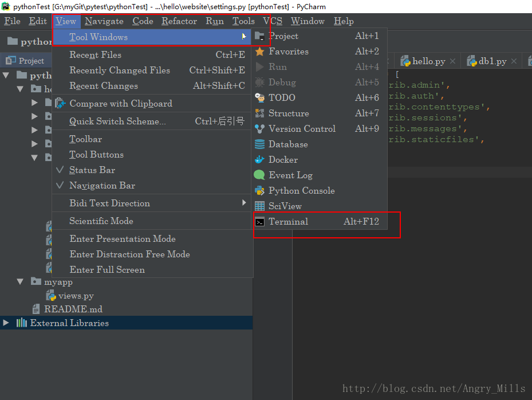Collapse the pythonTest root project node
The width and height of the screenshot is (532, 400).
click(x=6, y=75)
